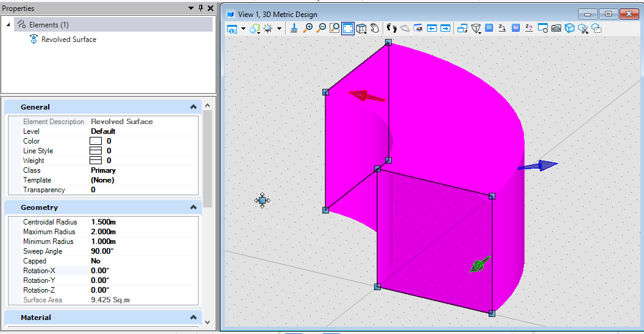The height and width of the screenshot is (334, 644).
Task: Click the Transparency value field
Action: tap(144, 190)
